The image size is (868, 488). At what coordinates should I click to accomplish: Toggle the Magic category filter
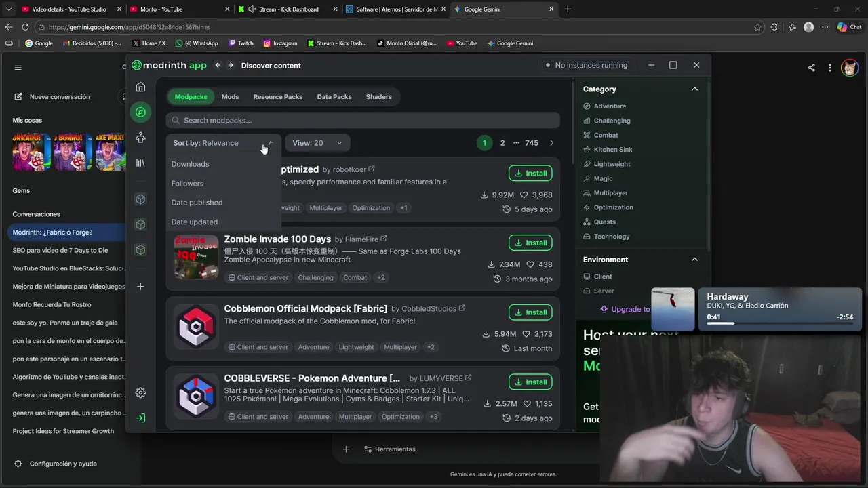[598, 179]
